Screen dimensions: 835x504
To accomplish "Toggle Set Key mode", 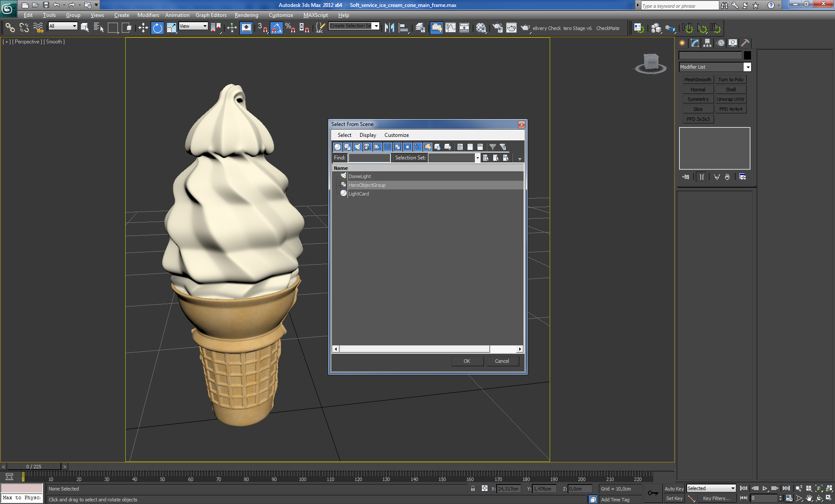I will click(x=675, y=498).
